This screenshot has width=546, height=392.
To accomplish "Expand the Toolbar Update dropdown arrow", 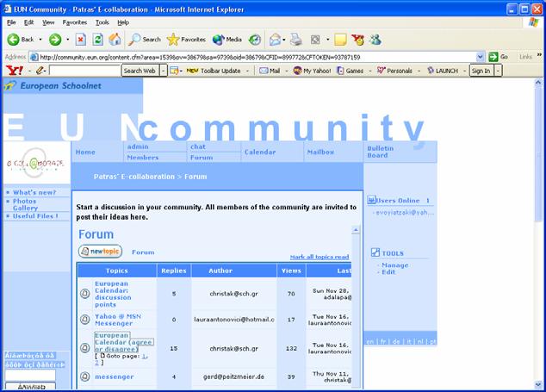I will 247,71.
